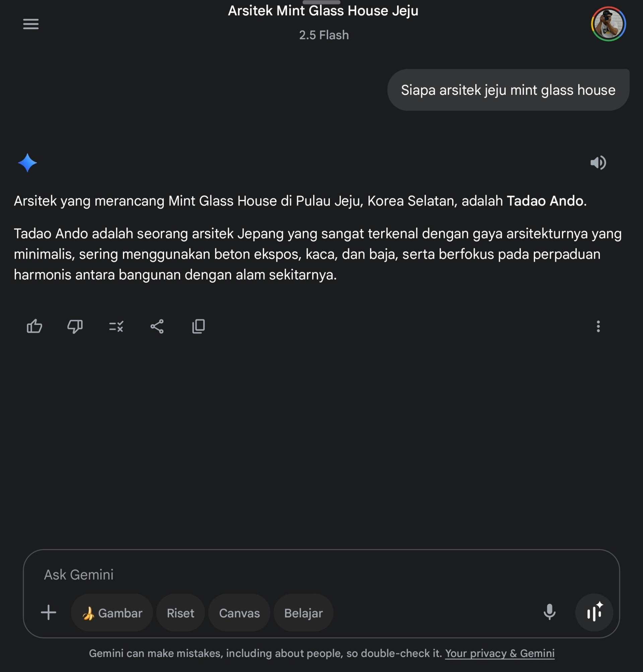Open the profile avatar account menu
This screenshot has width=643, height=672.
click(608, 24)
